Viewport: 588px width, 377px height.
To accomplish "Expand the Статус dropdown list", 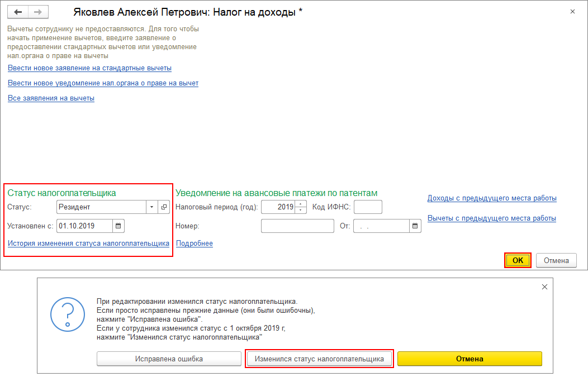I will [152, 207].
